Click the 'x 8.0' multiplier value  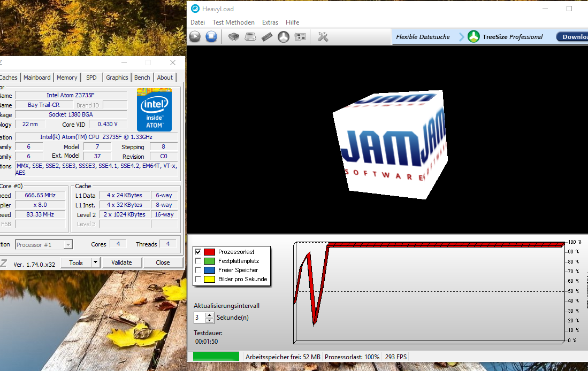40,205
